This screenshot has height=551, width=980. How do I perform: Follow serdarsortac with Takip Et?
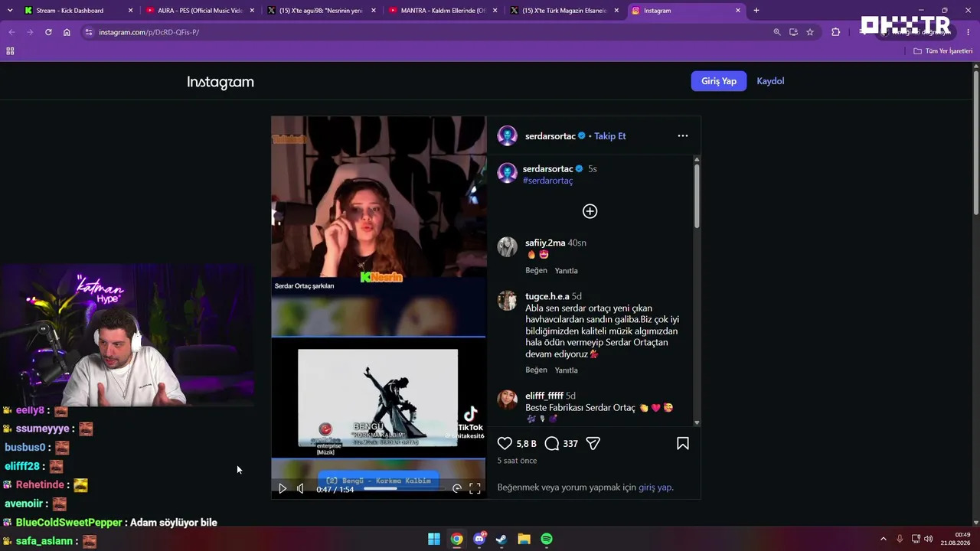(x=610, y=136)
